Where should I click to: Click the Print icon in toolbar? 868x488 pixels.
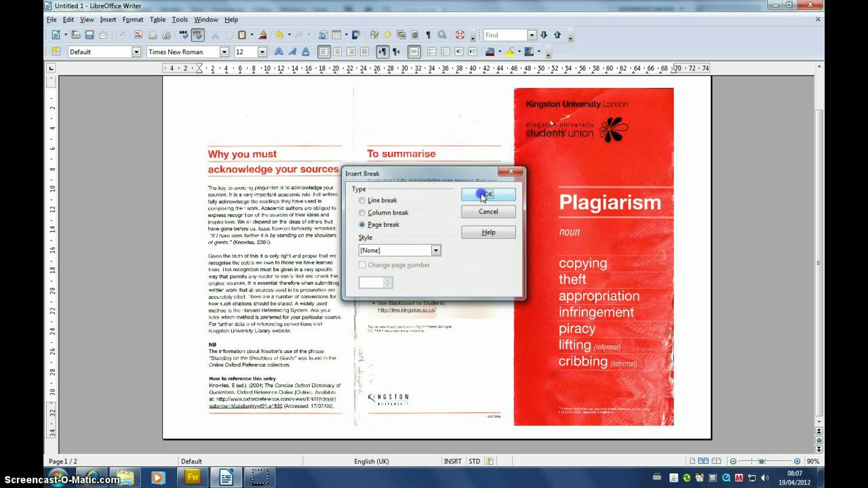153,35
